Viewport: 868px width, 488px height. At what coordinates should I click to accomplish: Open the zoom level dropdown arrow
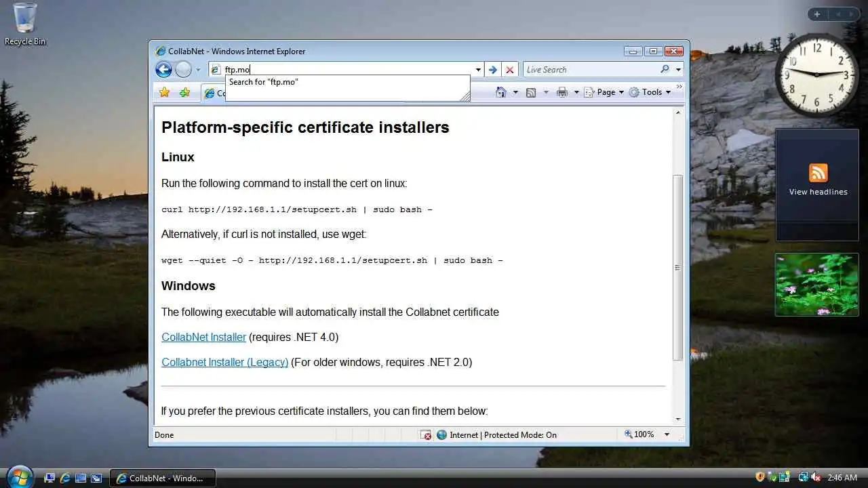point(667,434)
